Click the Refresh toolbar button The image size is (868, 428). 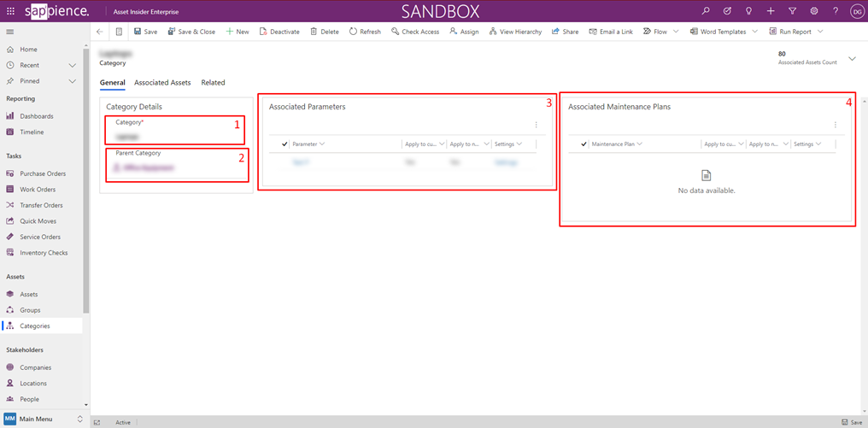(365, 32)
